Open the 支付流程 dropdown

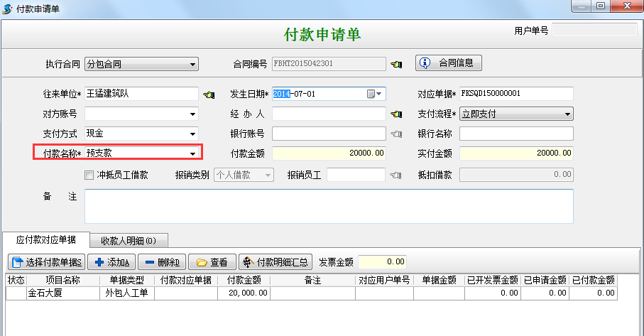567,114
